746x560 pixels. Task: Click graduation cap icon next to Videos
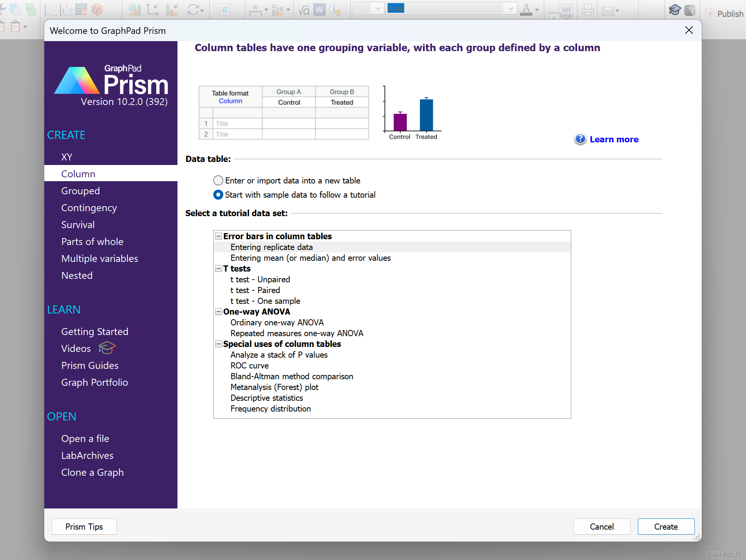click(x=107, y=348)
